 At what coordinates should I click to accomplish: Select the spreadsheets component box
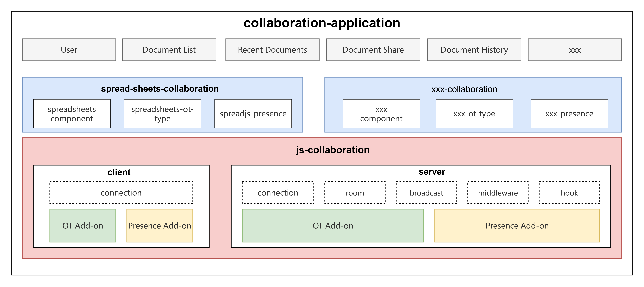(x=72, y=114)
